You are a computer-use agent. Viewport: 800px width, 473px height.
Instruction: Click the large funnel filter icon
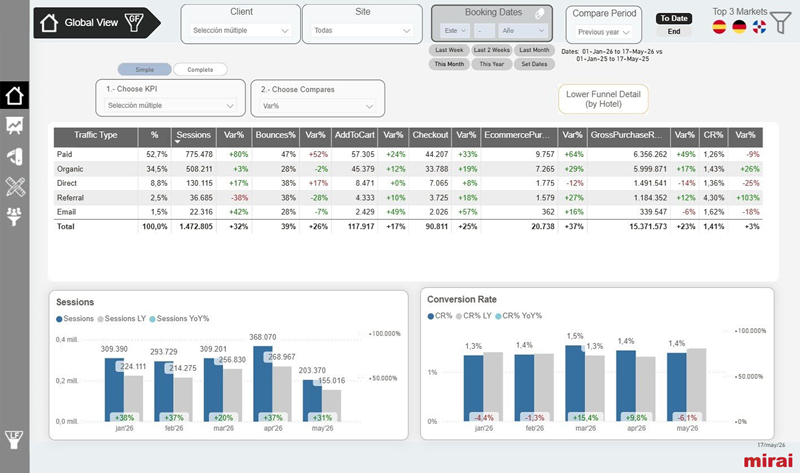(x=781, y=23)
